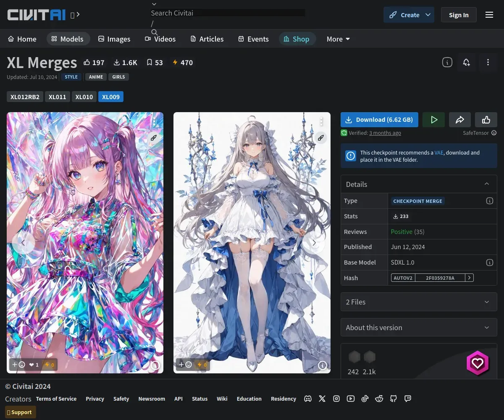Go to Videos tab

(x=160, y=39)
